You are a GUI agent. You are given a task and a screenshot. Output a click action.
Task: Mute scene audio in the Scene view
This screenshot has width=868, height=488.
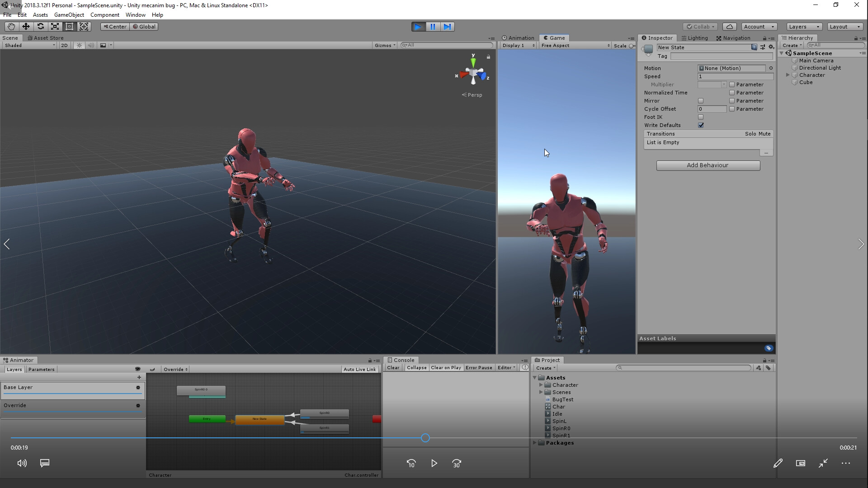[x=91, y=45]
